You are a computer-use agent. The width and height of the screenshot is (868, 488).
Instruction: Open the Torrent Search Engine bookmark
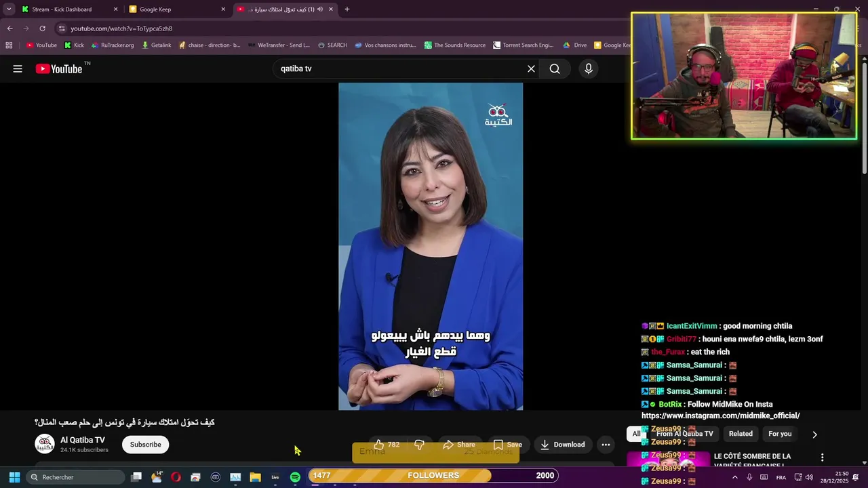click(x=524, y=45)
